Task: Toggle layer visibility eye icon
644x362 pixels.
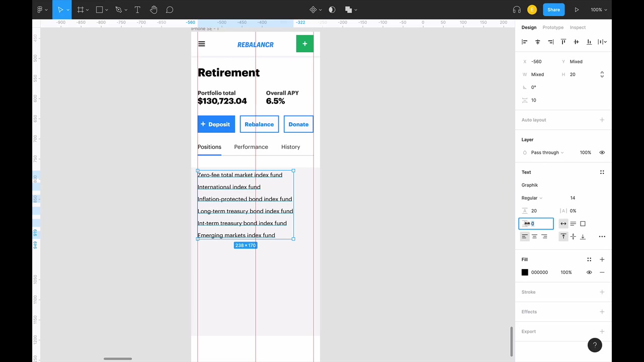Action: pyautogui.click(x=602, y=152)
